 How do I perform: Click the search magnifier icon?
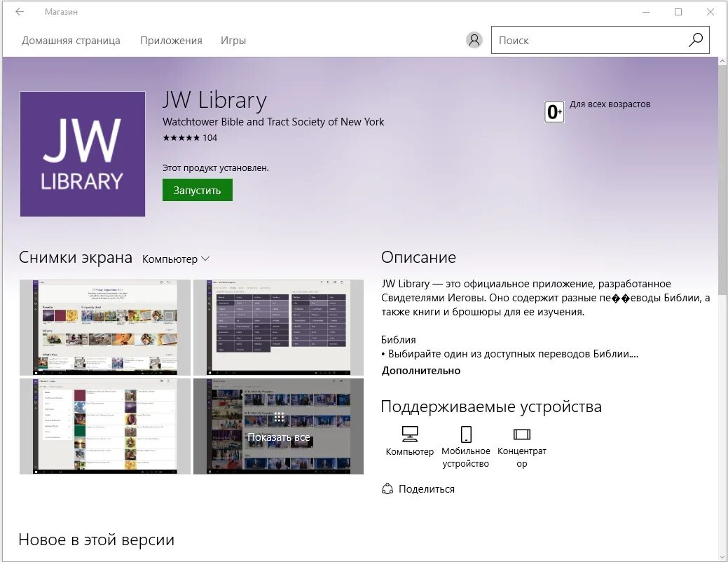[695, 40]
